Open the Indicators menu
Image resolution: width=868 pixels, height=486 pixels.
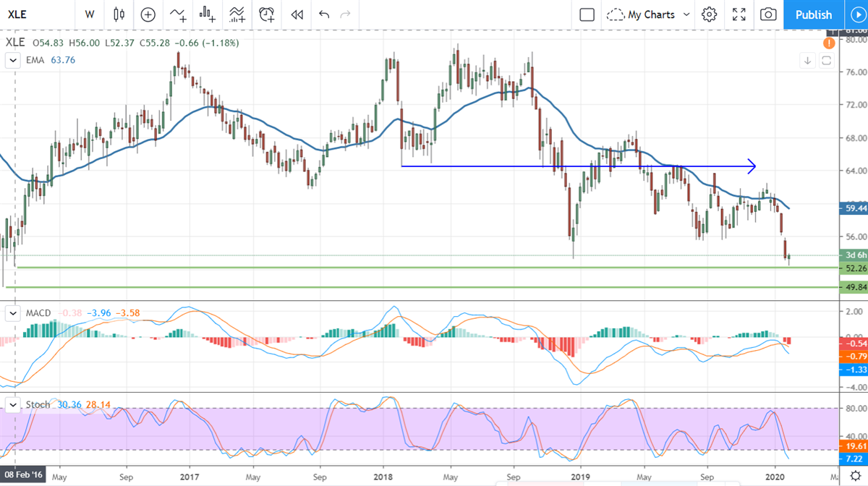(178, 14)
